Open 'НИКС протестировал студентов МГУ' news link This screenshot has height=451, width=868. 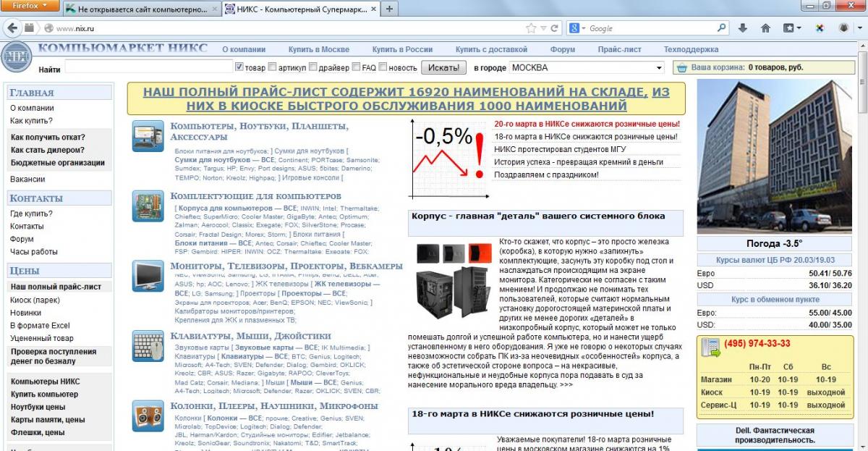pyautogui.click(x=560, y=149)
